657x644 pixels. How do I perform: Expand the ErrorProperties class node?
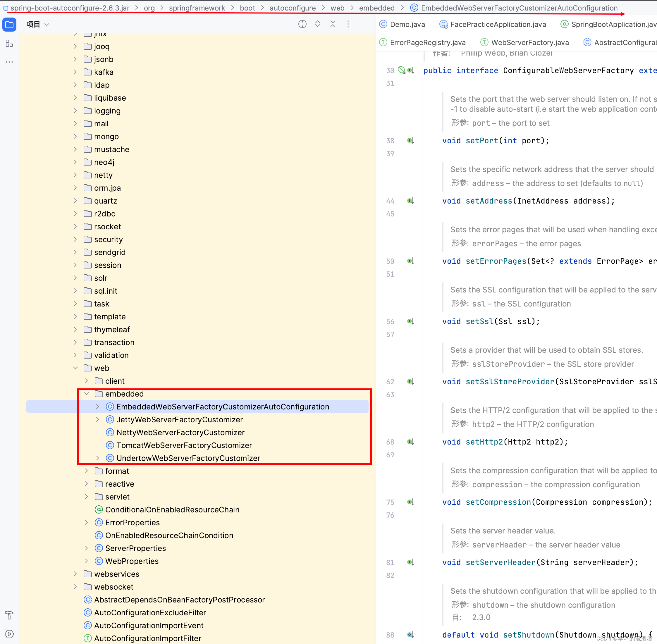coord(87,523)
